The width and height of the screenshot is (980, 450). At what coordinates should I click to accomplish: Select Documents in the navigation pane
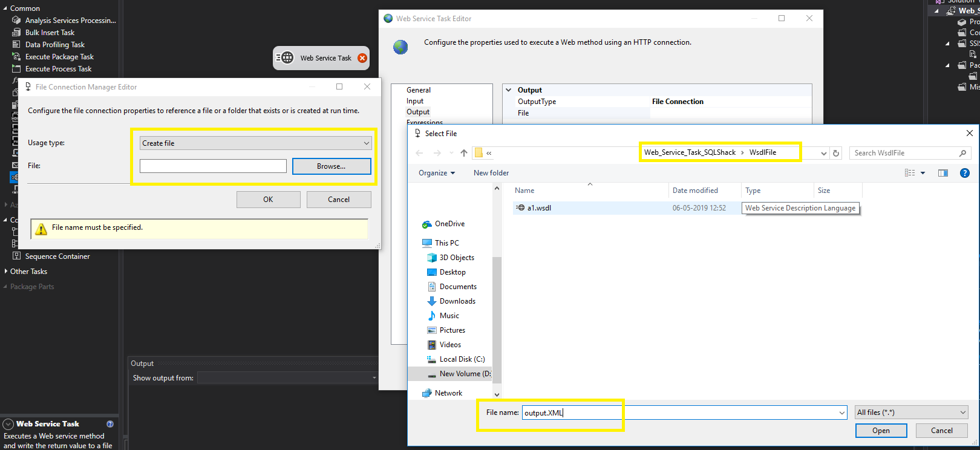coord(458,287)
